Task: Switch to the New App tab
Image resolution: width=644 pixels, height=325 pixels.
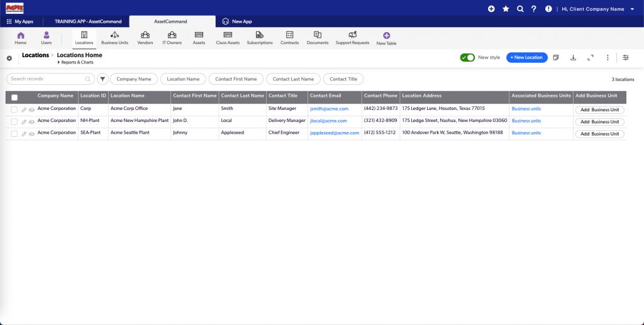Action: click(237, 21)
